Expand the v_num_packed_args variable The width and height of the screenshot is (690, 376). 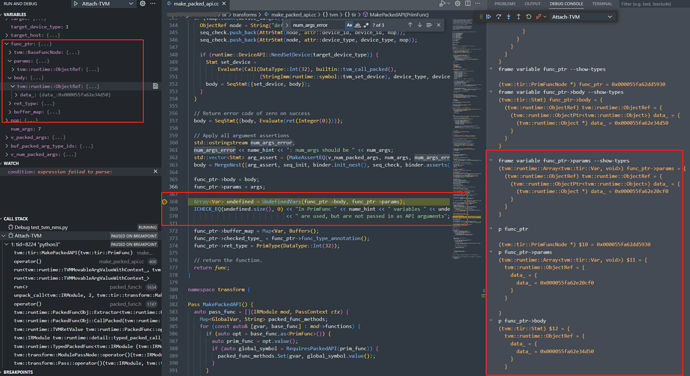(7, 155)
